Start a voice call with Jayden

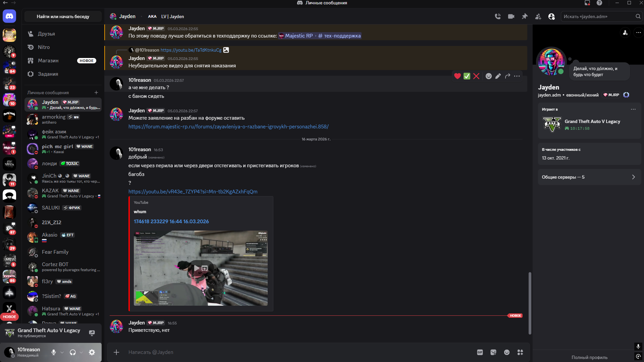498,16
